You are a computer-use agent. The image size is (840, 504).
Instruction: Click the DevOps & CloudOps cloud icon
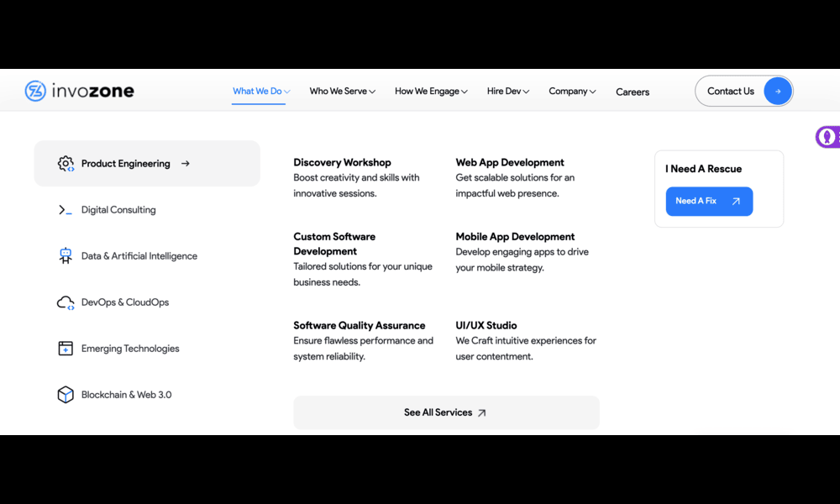pyautogui.click(x=66, y=302)
